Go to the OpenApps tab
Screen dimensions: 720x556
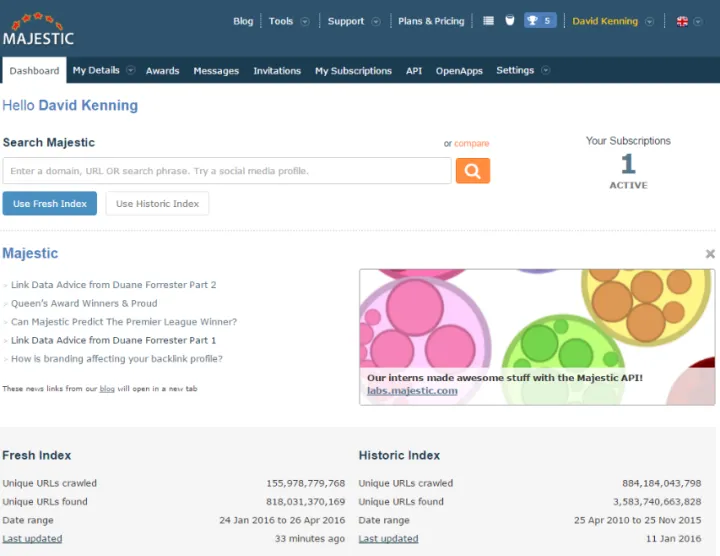click(x=459, y=71)
